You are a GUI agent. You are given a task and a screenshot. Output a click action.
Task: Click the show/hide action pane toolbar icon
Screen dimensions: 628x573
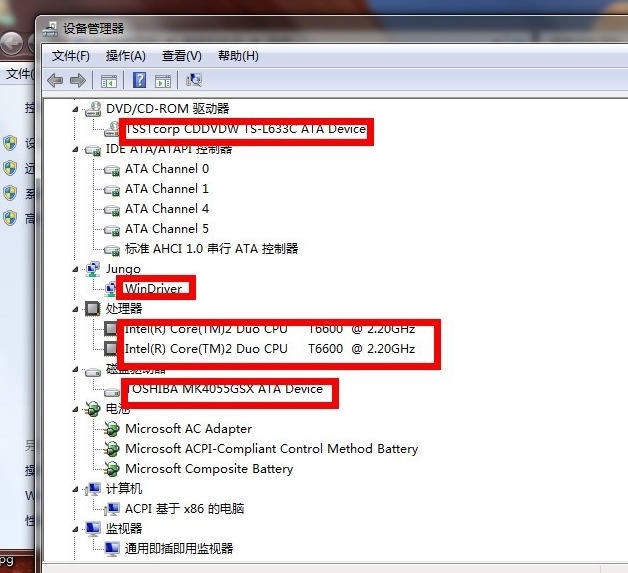[x=162, y=80]
